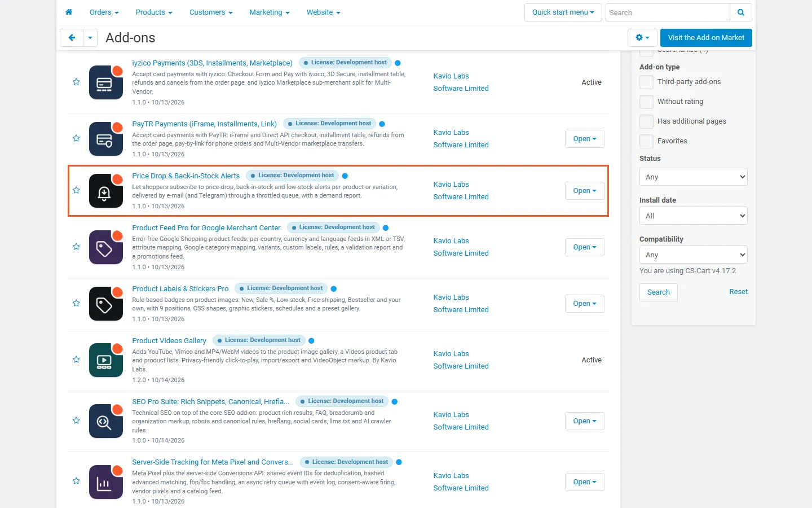
Task: Open the Install date dropdown
Action: [694, 216]
